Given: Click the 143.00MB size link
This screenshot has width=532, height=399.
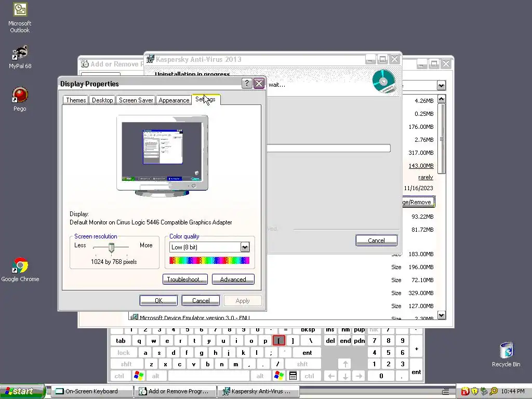Looking at the screenshot, I should 421,166.
